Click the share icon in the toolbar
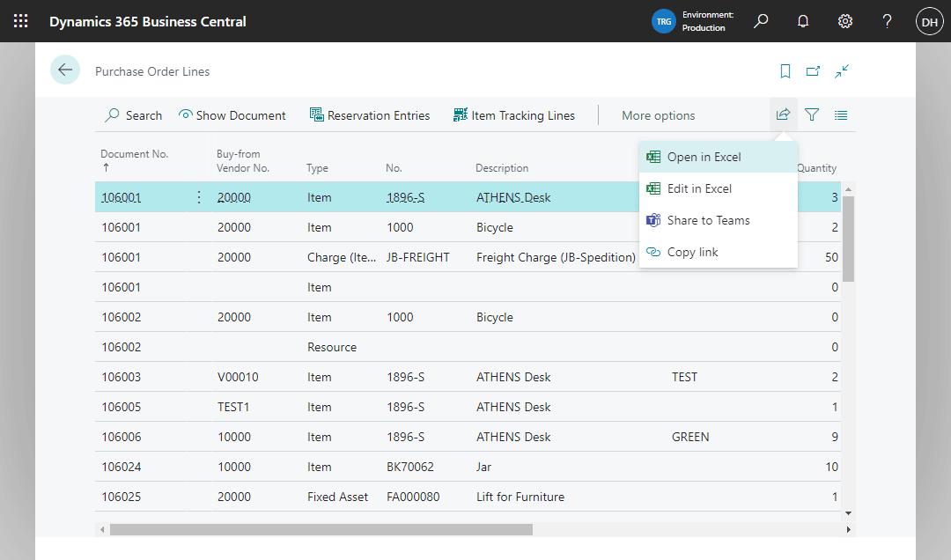Viewport: 951px width, 560px height. tap(783, 114)
